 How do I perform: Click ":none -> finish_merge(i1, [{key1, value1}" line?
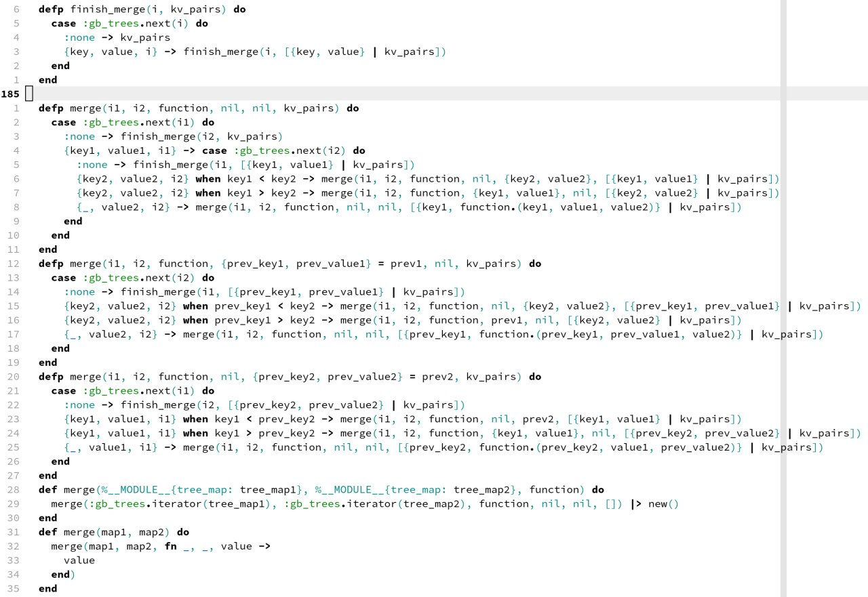point(245,165)
